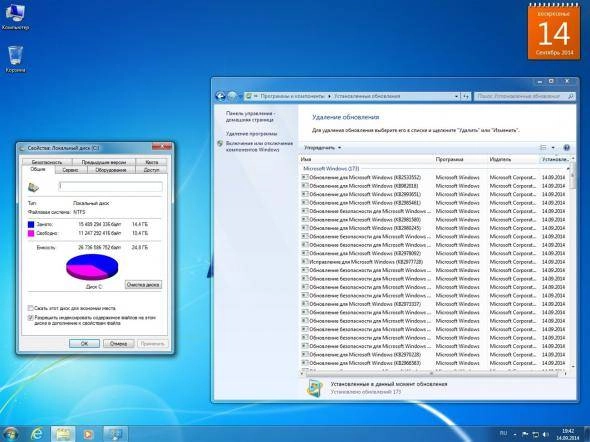Open the Упорядочить dropdown menu
This screenshot has height=442, width=590.
coord(322,148)
